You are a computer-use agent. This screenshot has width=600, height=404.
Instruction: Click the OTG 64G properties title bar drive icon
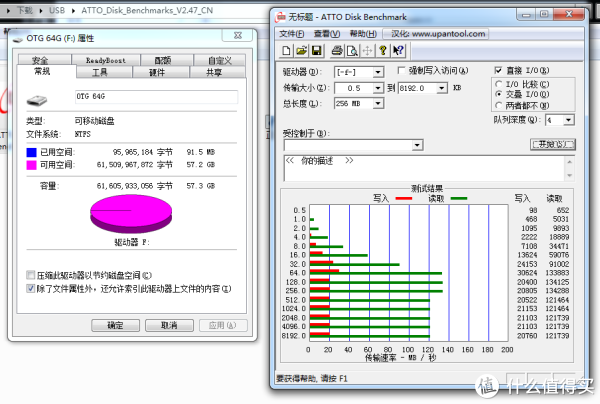pos(18,39)
